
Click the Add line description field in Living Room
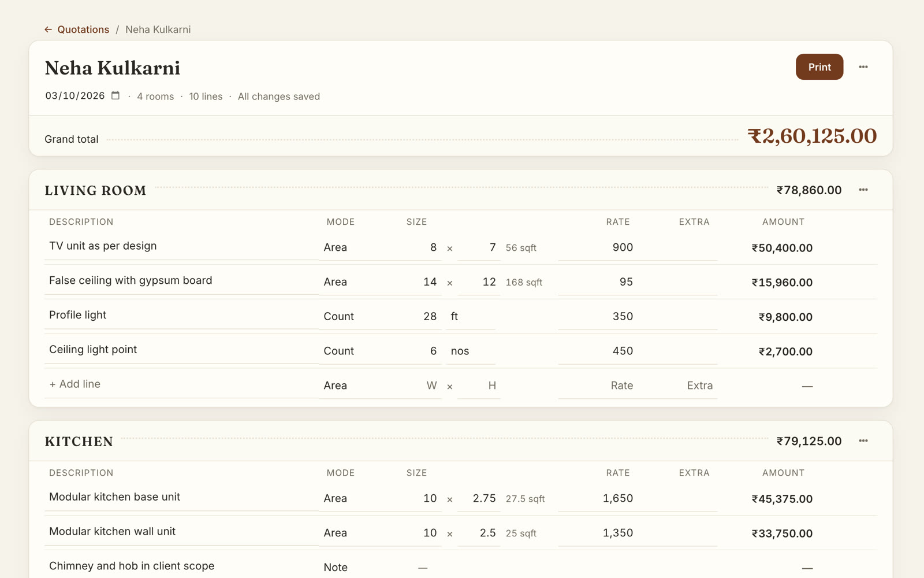pyautogui.click(x=181, y=384)
